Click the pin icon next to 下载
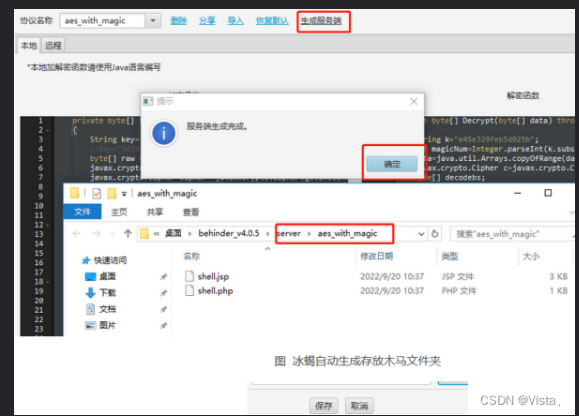This screenshot has height=416, width=579. pos(163,293)
